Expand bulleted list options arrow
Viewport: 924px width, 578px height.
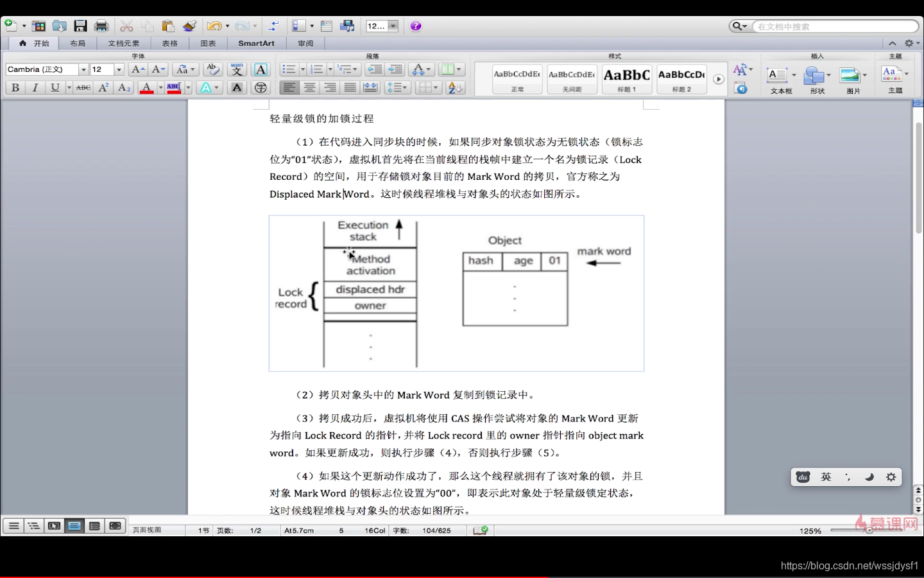[x=303, y=69]
